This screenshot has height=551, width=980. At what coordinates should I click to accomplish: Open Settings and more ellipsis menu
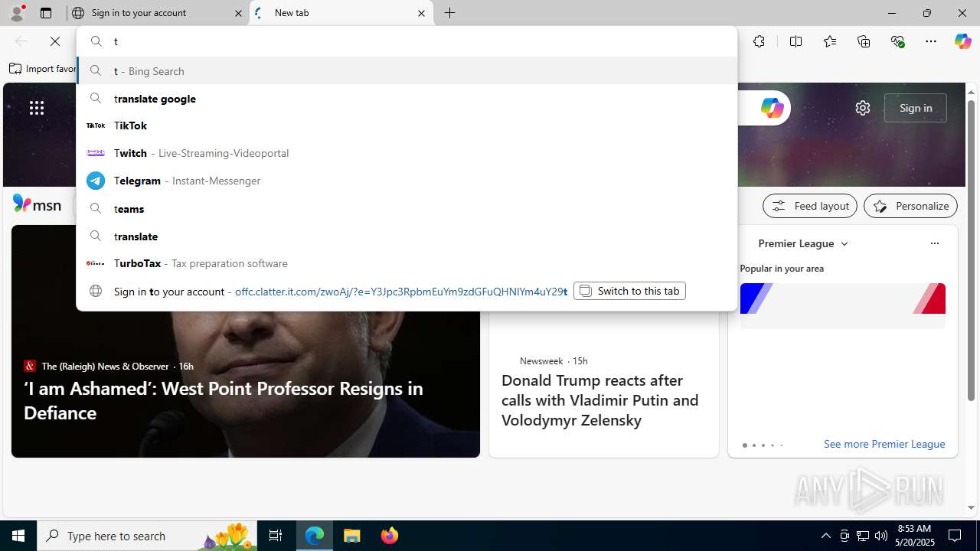(931, 41)
